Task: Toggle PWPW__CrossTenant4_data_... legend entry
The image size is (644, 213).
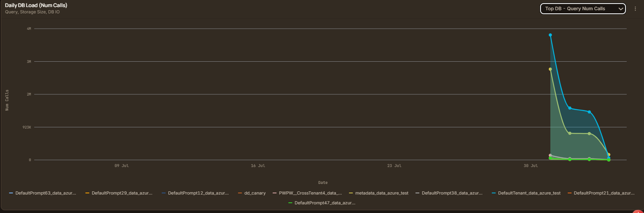Action: pos(307,193)
